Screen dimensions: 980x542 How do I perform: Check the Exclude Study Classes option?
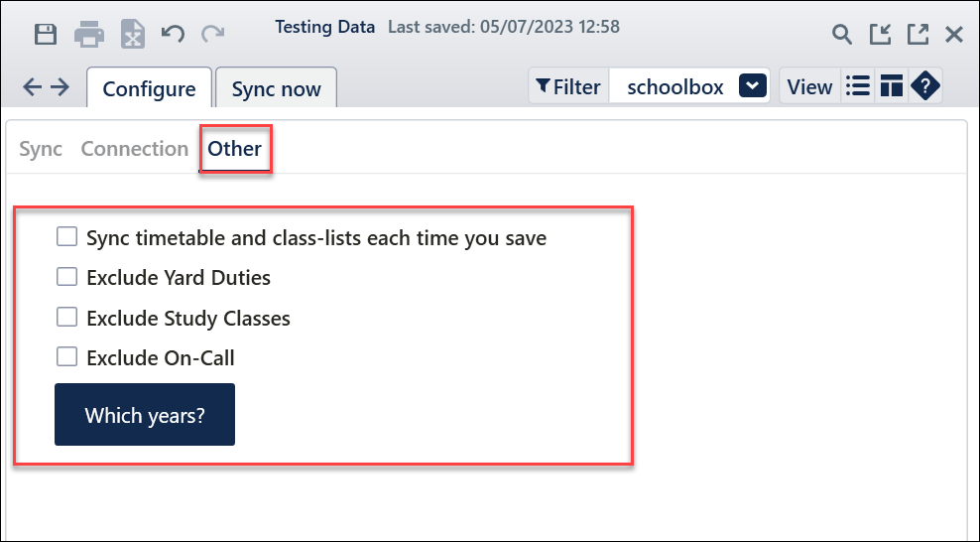tap(66, 317)
